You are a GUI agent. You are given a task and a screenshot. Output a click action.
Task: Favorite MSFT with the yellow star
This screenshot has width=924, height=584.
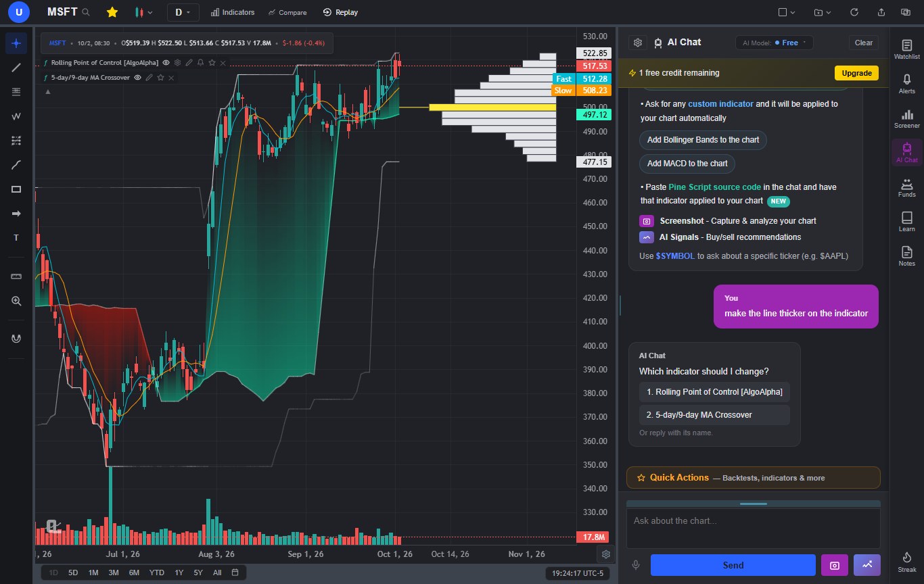coord(112,12)
